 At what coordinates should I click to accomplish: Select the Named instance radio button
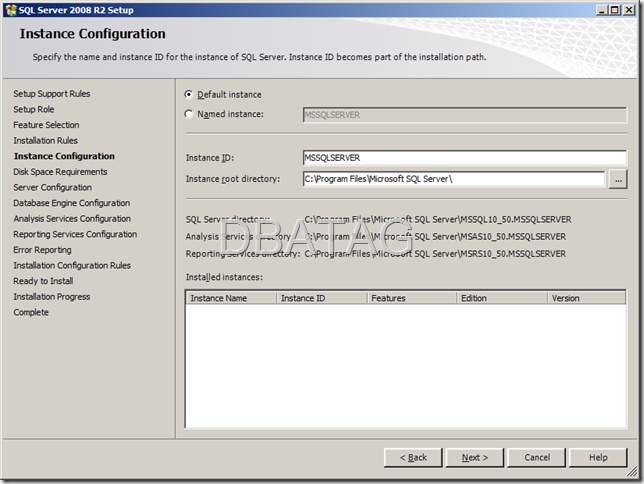pyautogui.click(x=189, y=114)
